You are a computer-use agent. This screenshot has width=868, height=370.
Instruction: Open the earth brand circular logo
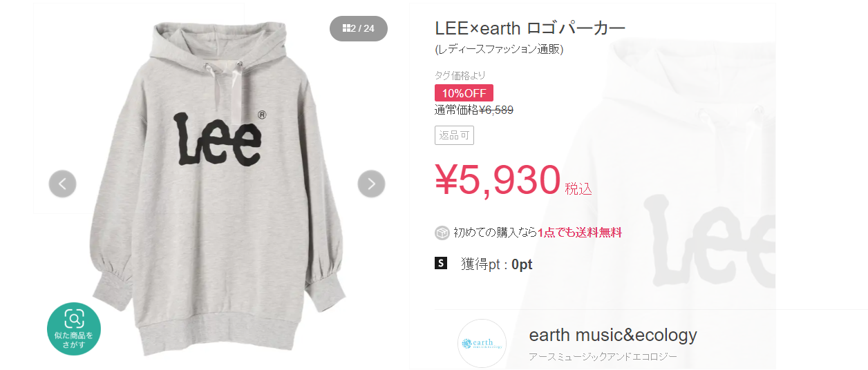coord(482,343)
